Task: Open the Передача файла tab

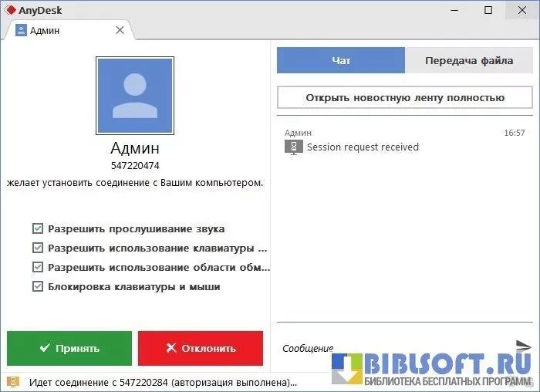Action: [468, 61]
